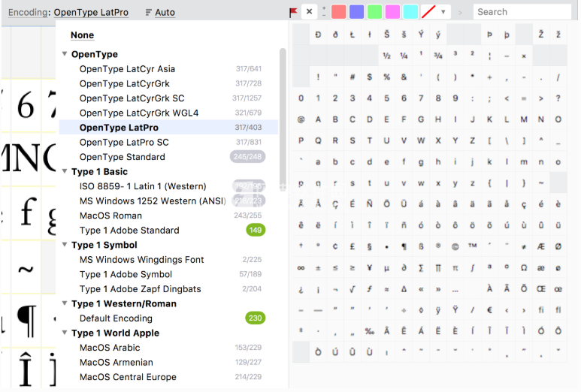
Task: Click the red flag icon
Action: click(293, 12)
